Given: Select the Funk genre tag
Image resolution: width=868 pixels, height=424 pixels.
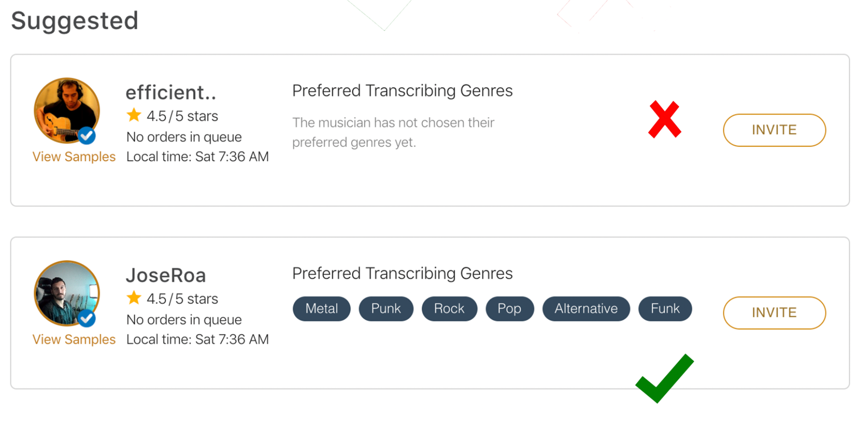Looking at the screenshot, I should tap(665, 309).
